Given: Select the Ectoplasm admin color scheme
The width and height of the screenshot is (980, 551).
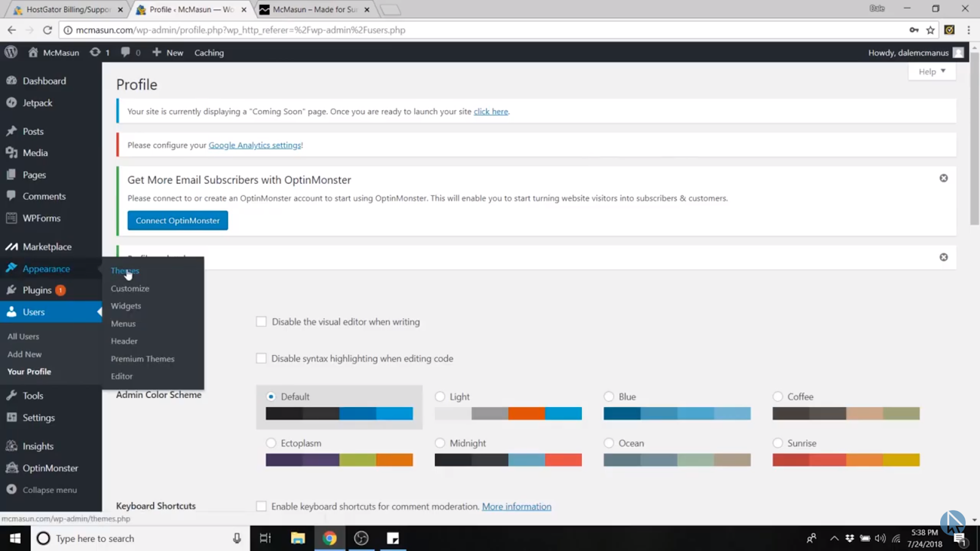Looking at the screenshot, I should point(271,443).
